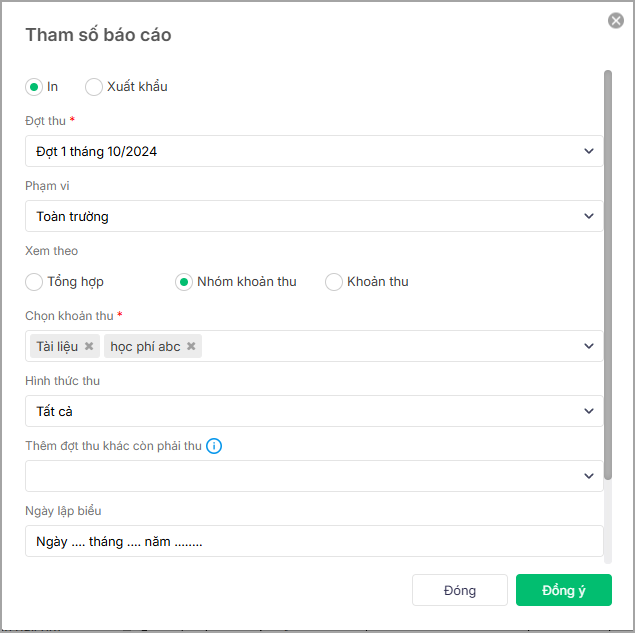Image resolution: width=635 pixels, height=633 pixels.
Task: Select the Xuất khẩu radio option
Action: (94, 87)
